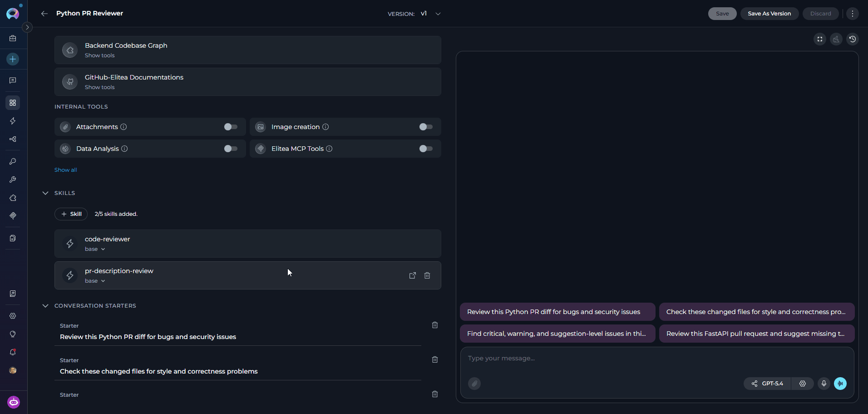Click the Save button

point(722,14)
